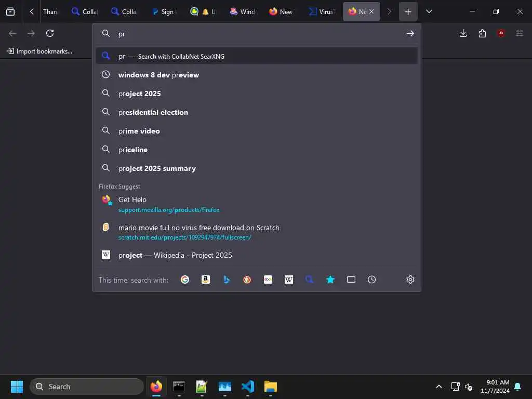
Task: Search bookmarks with star icon
Action: pyautogui.click(x=330, y=280)
